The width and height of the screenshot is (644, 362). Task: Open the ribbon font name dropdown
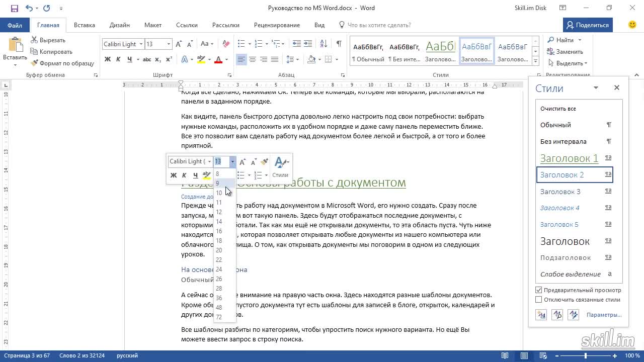coord(141,44)
